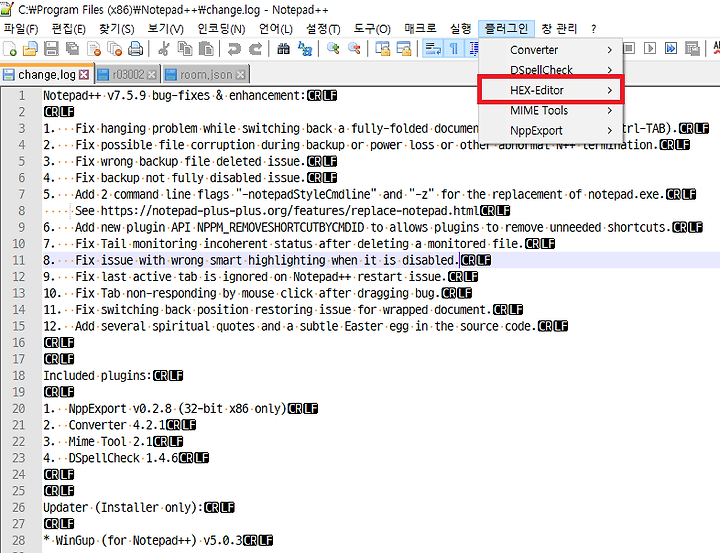The height and width of the screenshot is (553, 720).
Task: Open the 찾기(S) menu
Action: click(117, 29)
